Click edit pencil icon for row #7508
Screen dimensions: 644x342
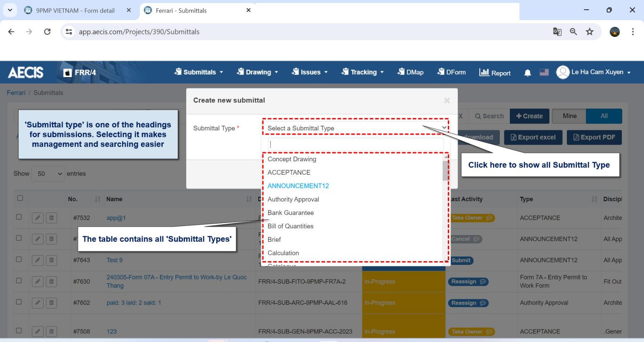tap(38, 331)
